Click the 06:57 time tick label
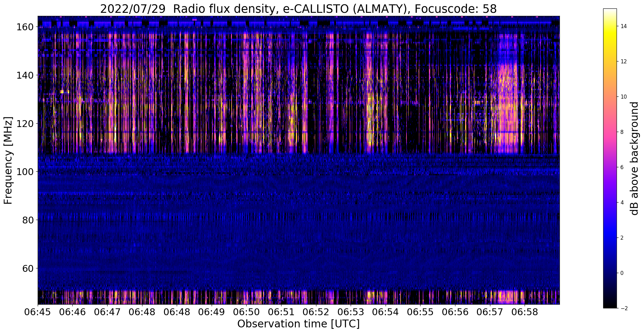 pyautogui.click(x=490, y=312)
